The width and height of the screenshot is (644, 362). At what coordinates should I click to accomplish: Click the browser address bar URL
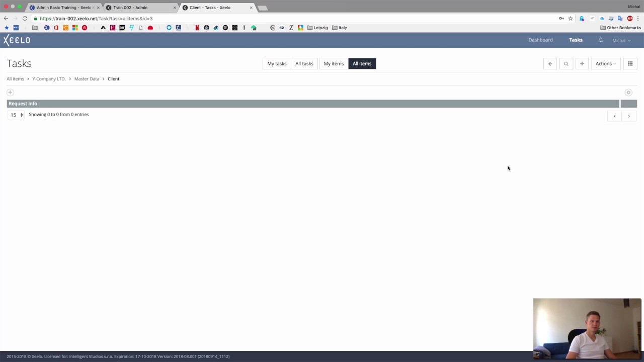(96, 19)
